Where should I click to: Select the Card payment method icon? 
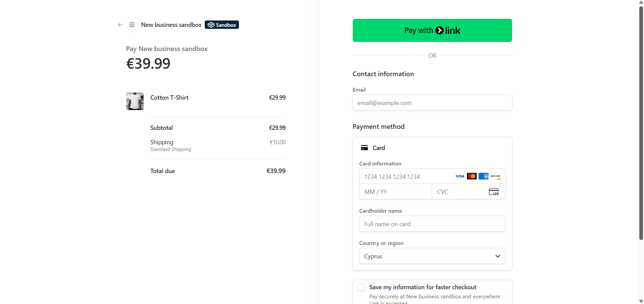coord(364,148)
